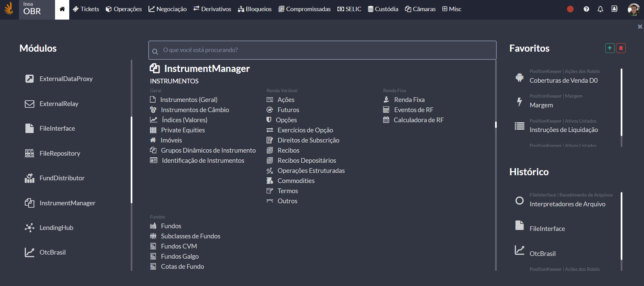Expand the Câmaras menu
644x286 pixels.
(420, 9)
